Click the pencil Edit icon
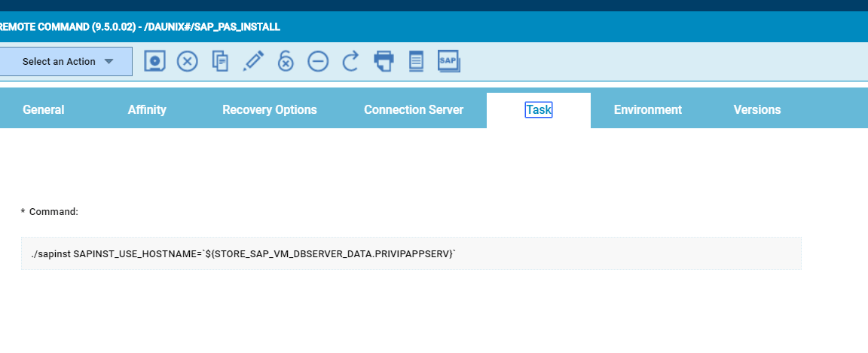 coord(253,61)
